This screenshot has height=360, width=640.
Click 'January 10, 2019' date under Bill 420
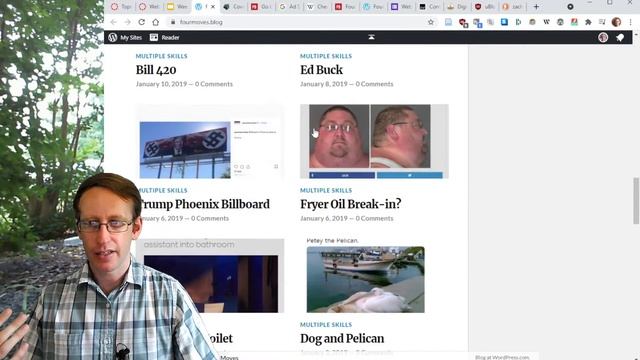pos(161,84)
